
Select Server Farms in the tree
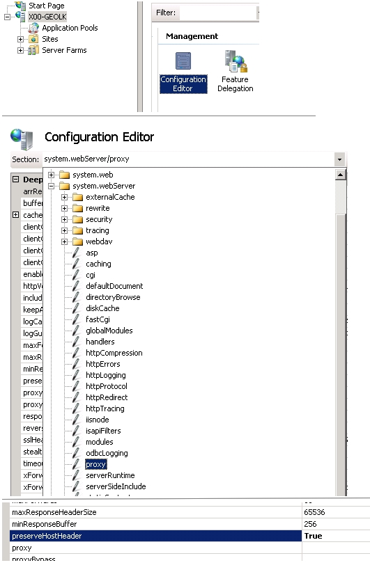64,50
